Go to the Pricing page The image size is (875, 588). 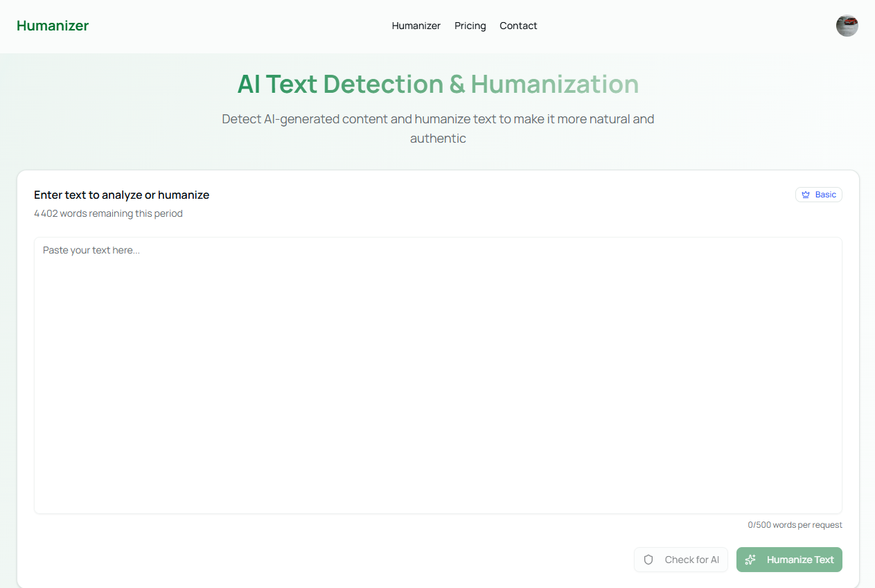click(470, 26)
